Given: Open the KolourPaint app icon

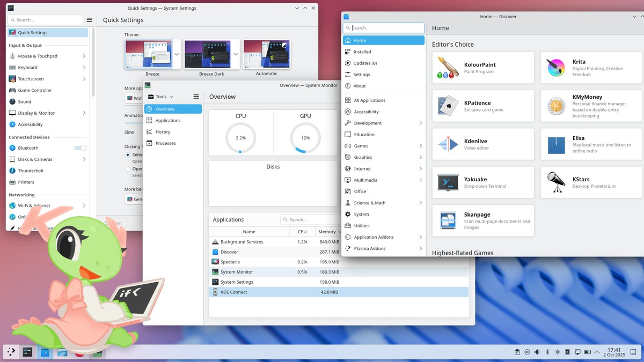Looking at the screenshot, I should 448,68.
